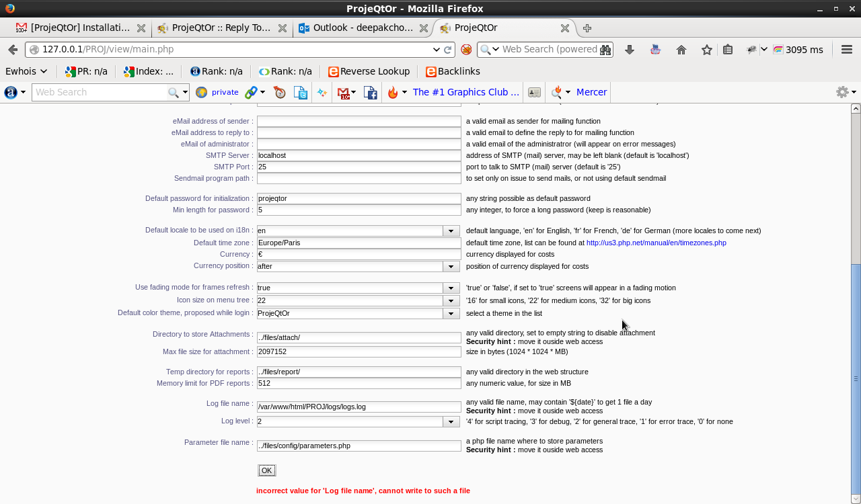This screenshot has height=504, width=861.
Task: Go to the Firefox home page icon
Action: tap(681, 49)
